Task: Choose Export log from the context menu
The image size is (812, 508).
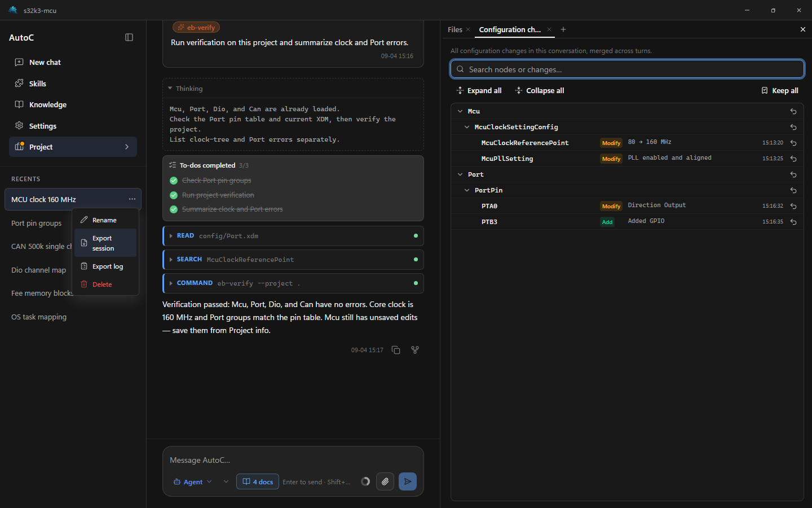Action: click(x=105, y=266)
